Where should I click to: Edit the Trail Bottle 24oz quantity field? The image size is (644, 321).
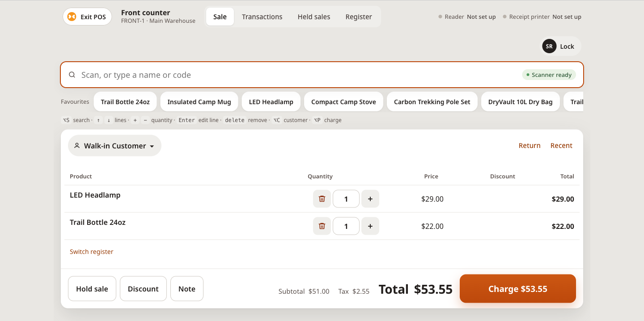click(x=346, y=226)
